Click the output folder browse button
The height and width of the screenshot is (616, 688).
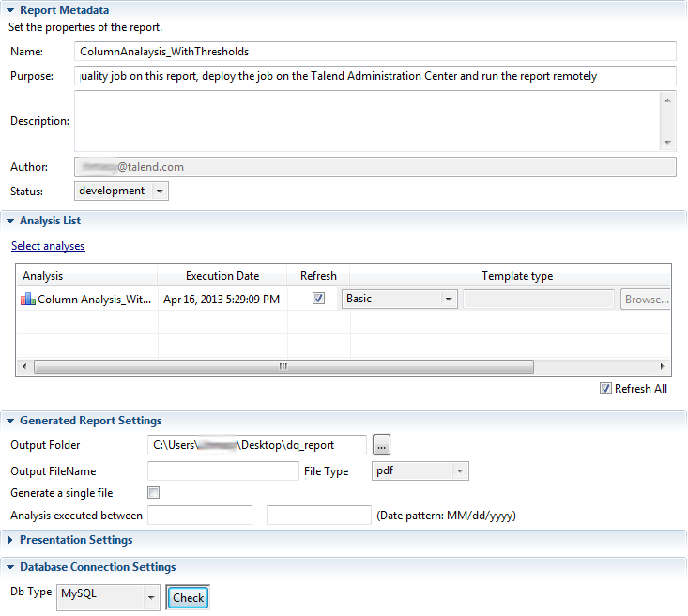pos(382,444)
